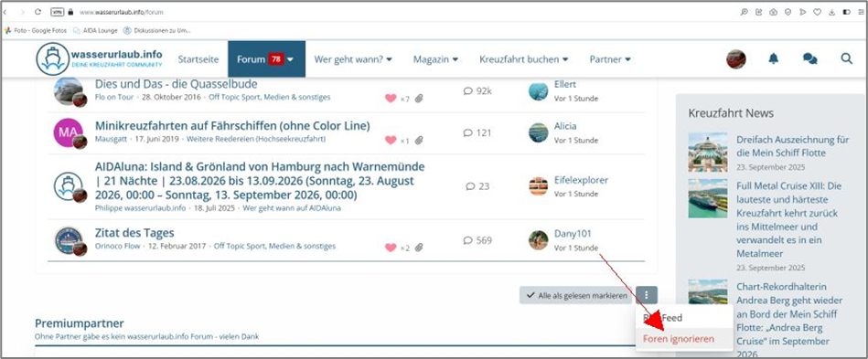Click Alle als gelesen markieren button
This screenshot has height=359, width=868.
(576, 295)
